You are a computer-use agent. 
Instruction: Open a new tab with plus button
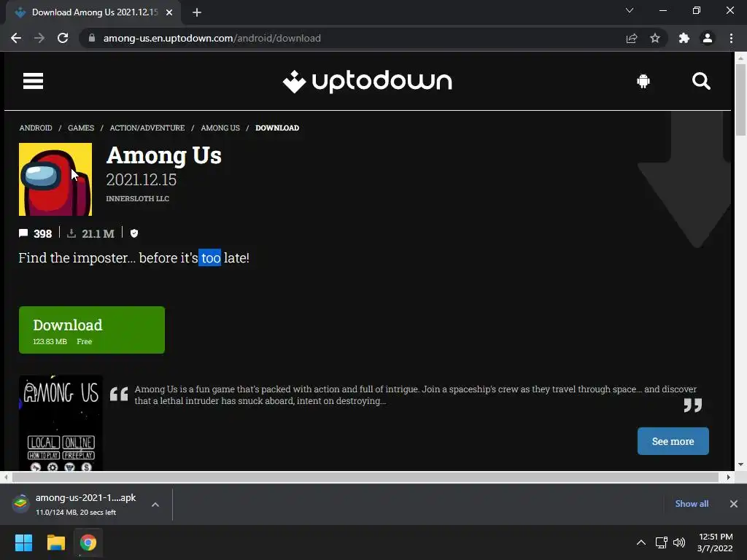point(197,12)
